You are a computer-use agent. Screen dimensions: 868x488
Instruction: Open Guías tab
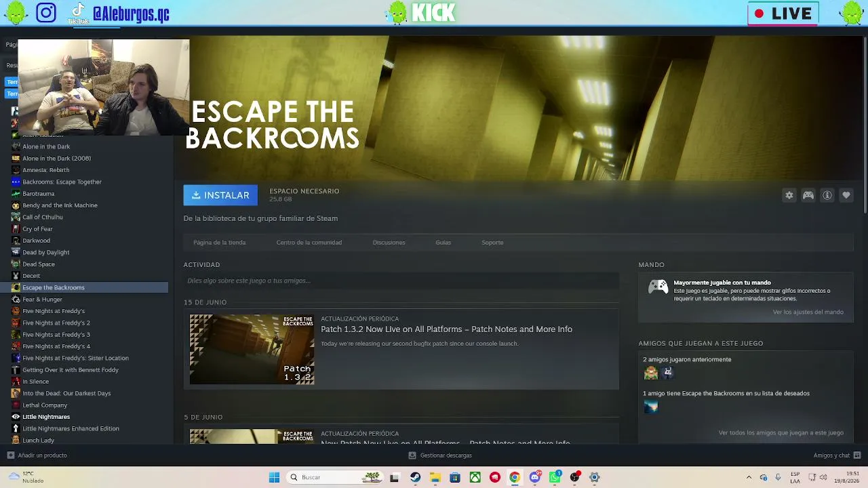[x=443, y=243]
